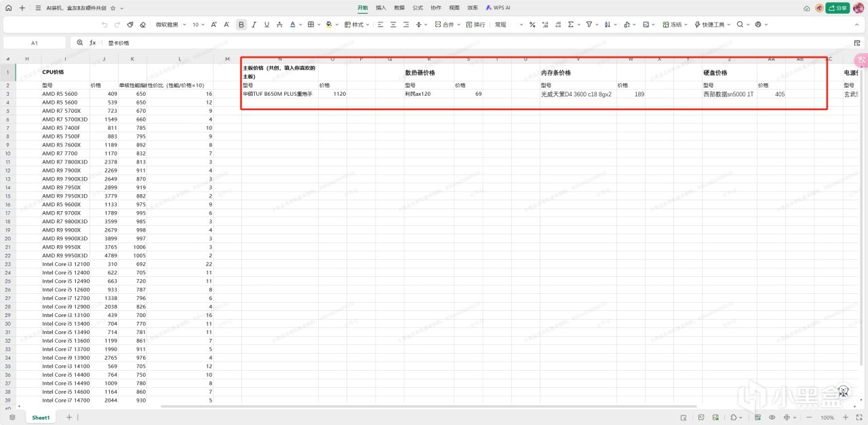
Task: Select the Sheet1 tab
Action: pyautogui.click(x=41, y=418)
